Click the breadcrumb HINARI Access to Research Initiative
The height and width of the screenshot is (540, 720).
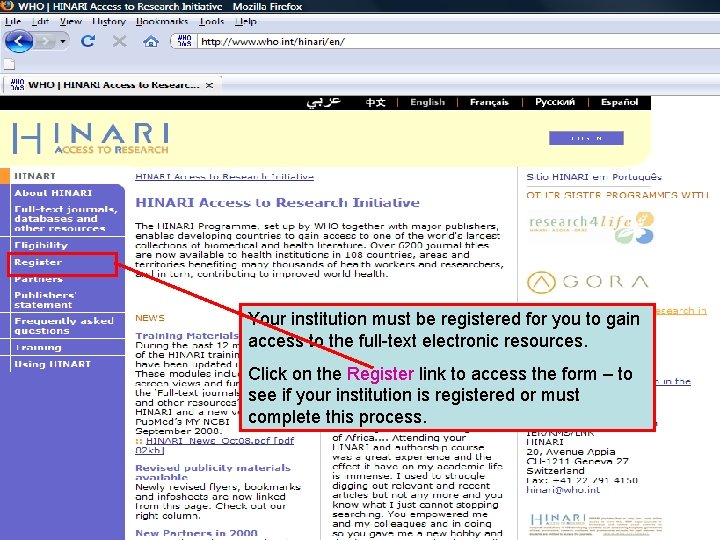point(225,176)
